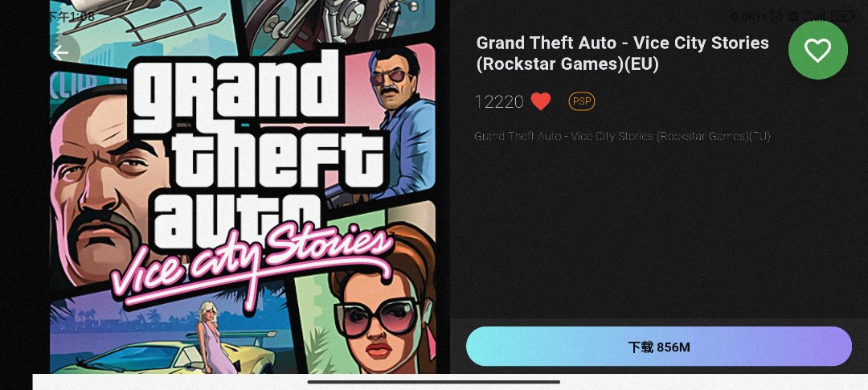Screen dimensions: 868x390
Task: Tap the 12220 likes count
Action: tap(499, 102)
